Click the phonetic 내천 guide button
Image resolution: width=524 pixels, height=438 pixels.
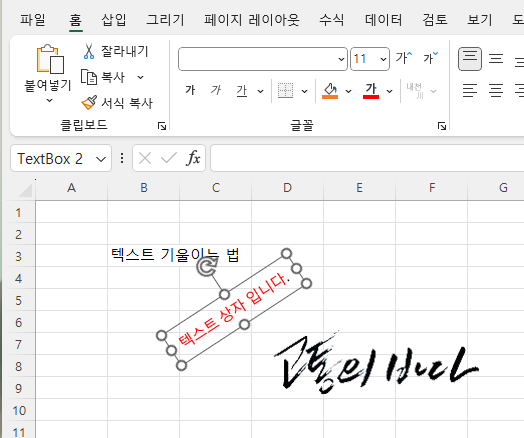[415, 91]
